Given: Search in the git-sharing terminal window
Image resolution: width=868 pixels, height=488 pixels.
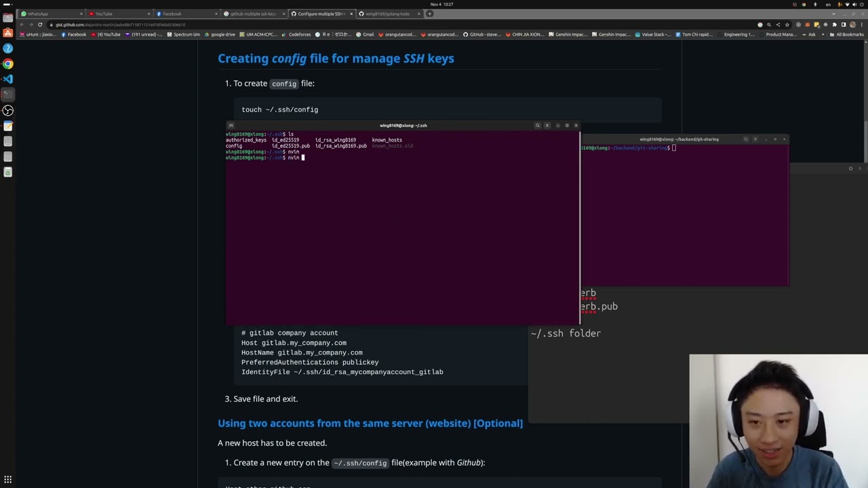Looking at the screenshot, I should pyautogui.click(x=746, y=139).
